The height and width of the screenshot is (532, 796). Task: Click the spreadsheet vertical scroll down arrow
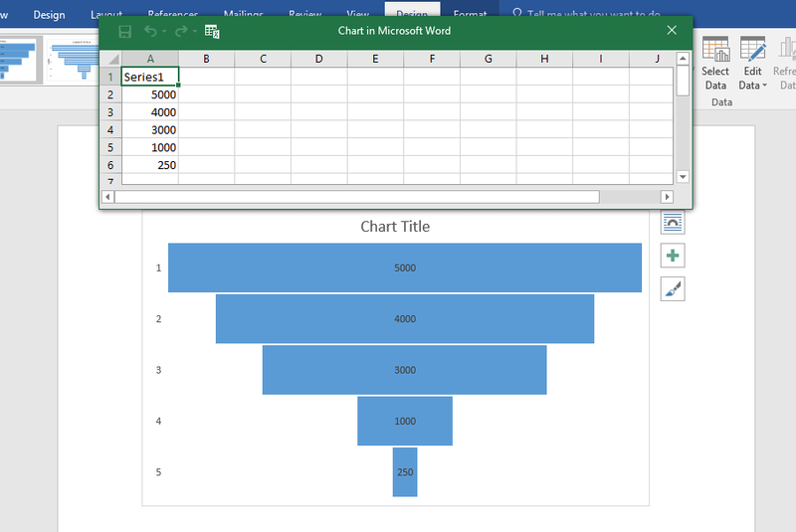[x=683, y=177]
